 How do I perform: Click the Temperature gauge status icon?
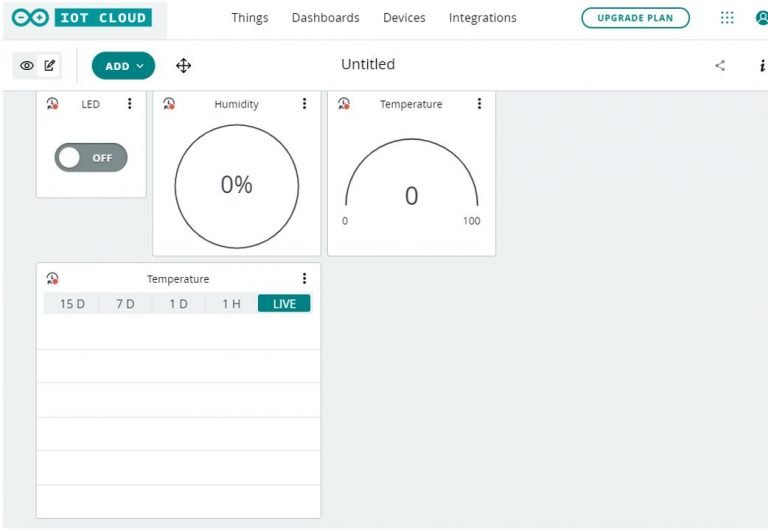344,104
